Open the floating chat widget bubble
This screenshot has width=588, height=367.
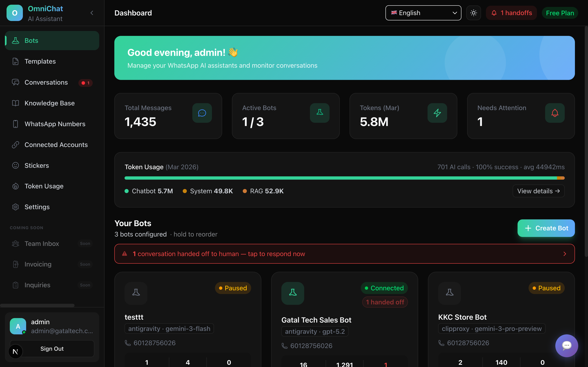(566, 345)
